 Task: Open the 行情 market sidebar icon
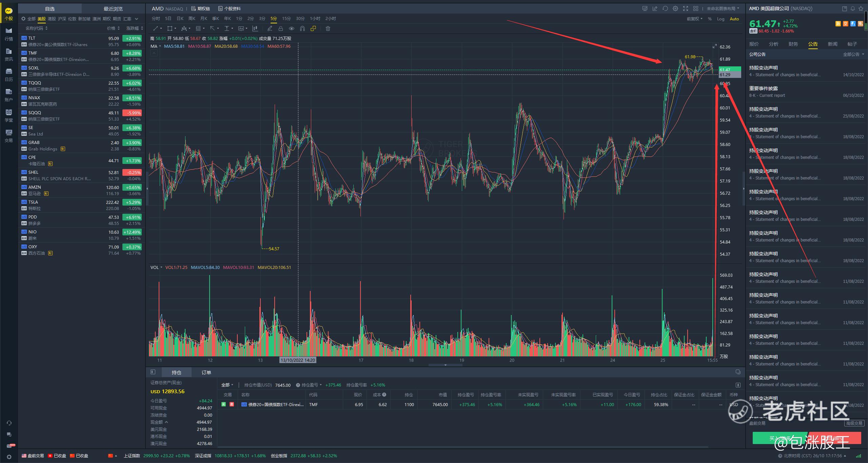pos(9,34)
